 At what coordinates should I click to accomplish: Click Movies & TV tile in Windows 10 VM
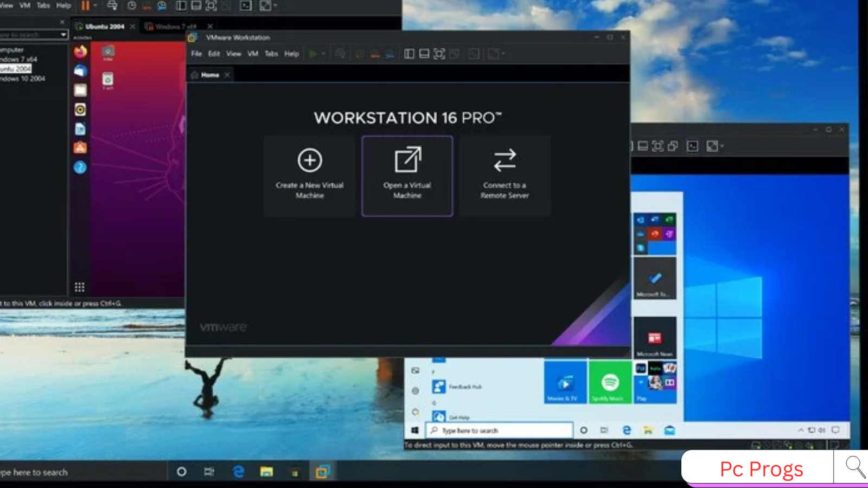[x=565, y=383]
